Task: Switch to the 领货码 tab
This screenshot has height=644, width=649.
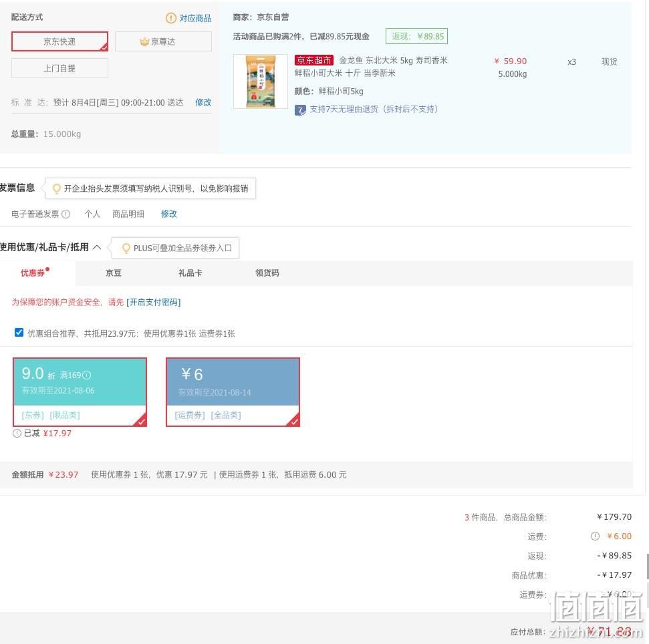Action: point(267,273)
